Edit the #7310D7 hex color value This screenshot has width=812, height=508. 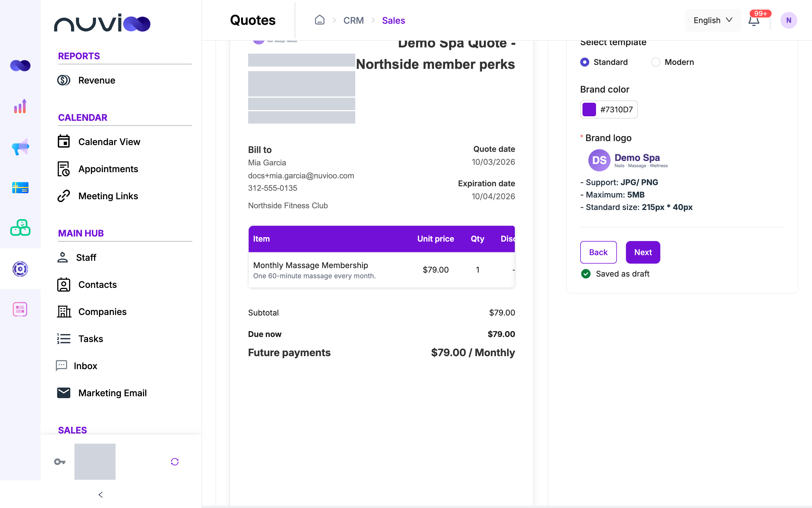pos(616,110)
